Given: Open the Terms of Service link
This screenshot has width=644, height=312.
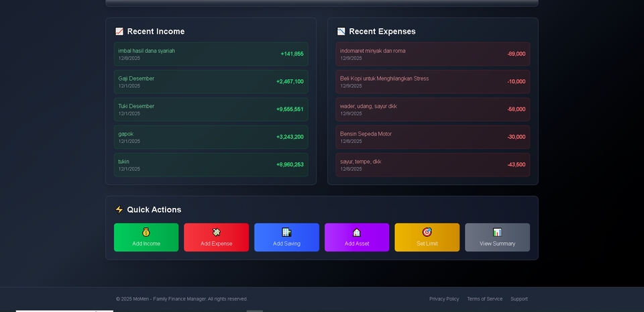Looking at the screenshot, I should (484, 299).
